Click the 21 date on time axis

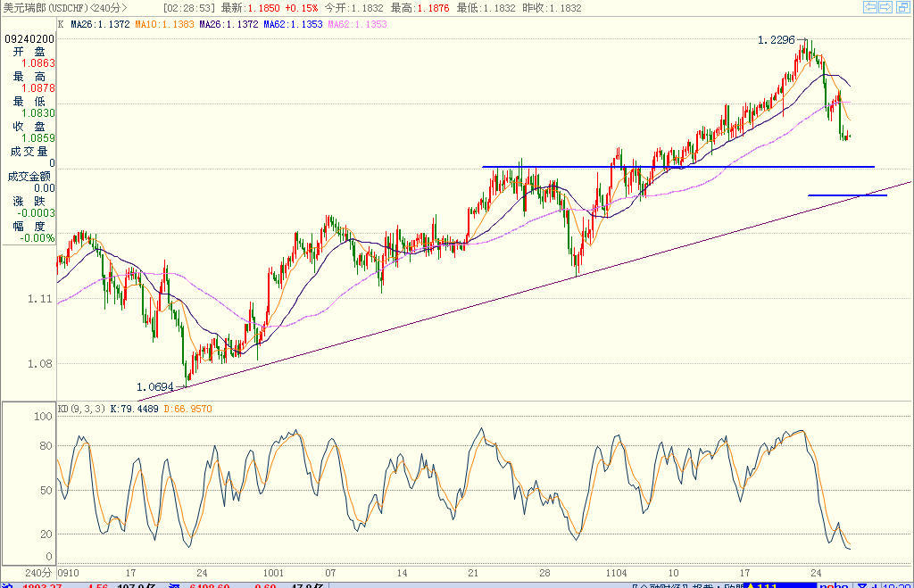click(473, 573)
